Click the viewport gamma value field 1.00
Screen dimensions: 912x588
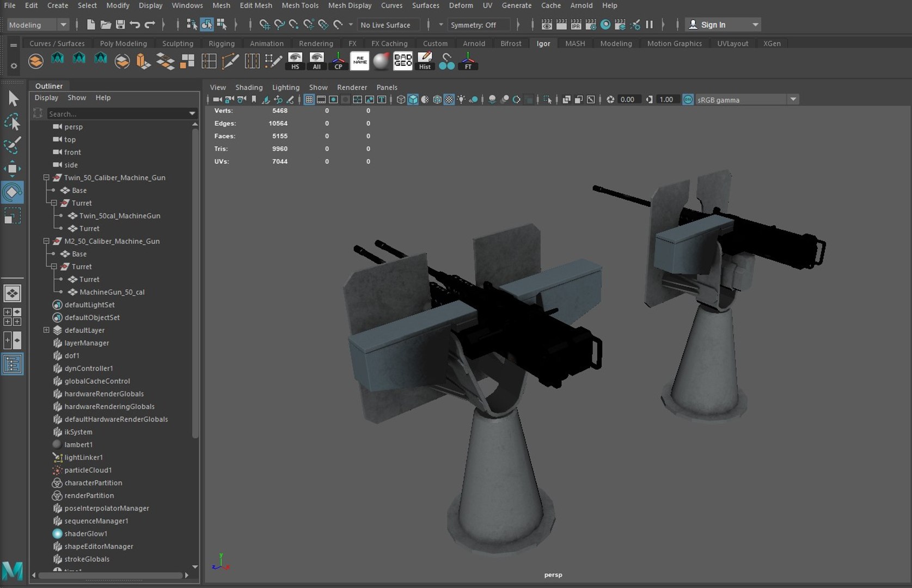pos(666,100)
